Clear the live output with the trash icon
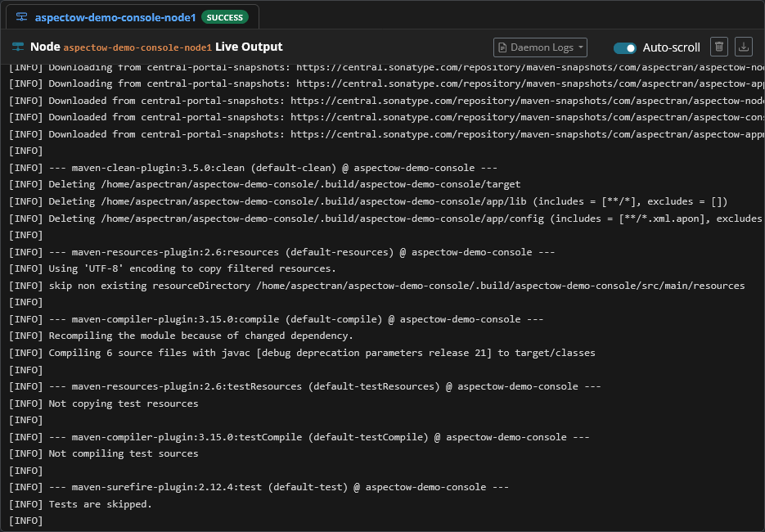The height and width of the screenshot is (532, 765). [719, 47]
